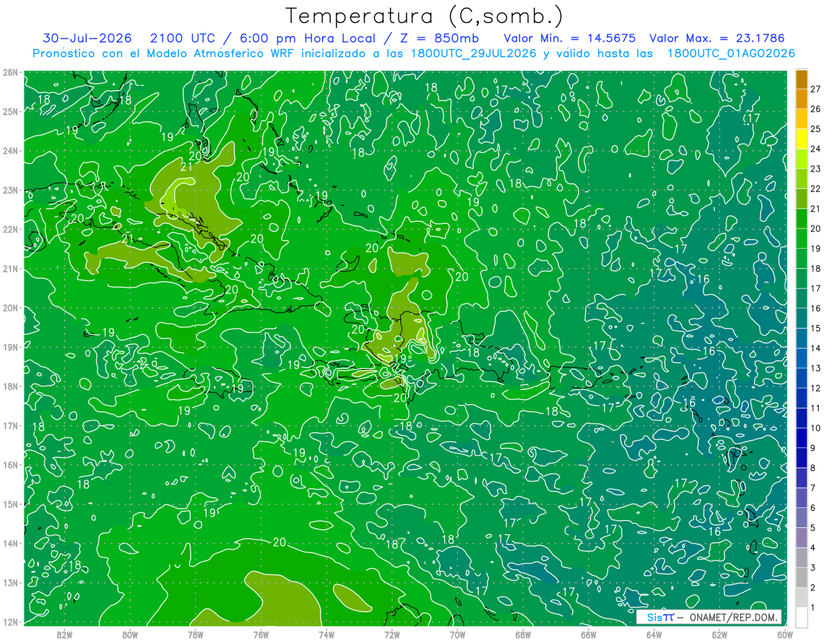Viewport: 834px width, 644px height.
Task: Click the latitude label '14N'
Action: pyautogui.click(x=10, y=543)
